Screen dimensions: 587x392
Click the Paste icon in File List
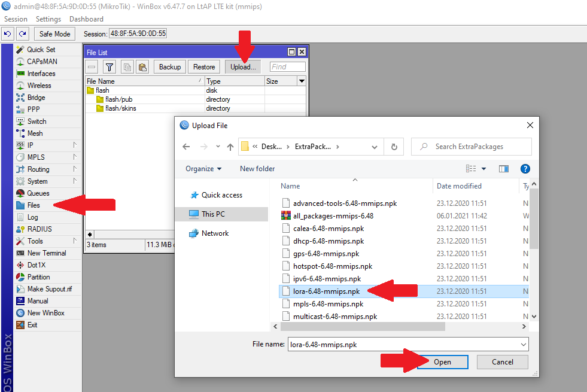tap(142, 67)
